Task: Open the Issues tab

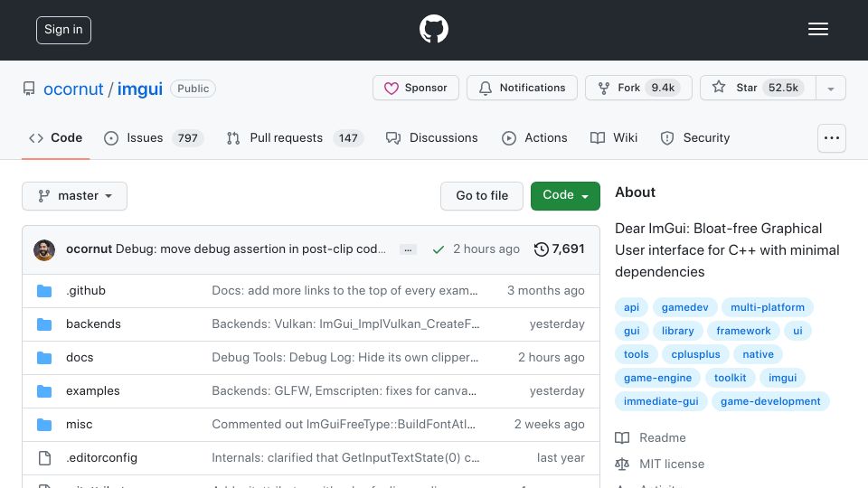Action: click(154, 137)
